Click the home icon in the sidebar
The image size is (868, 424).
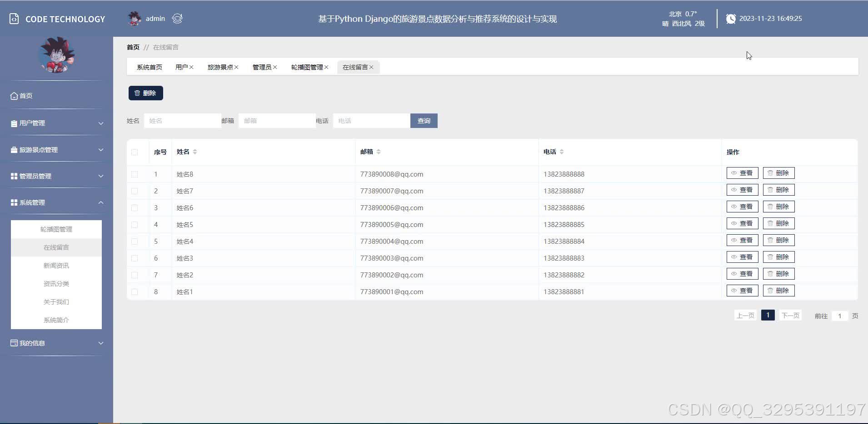[x=14, y=96]
